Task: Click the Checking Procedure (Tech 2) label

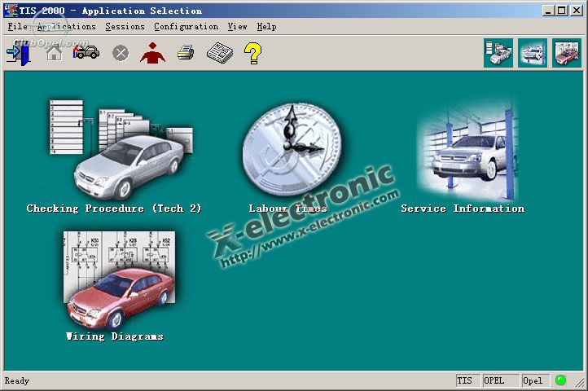Action: [x=114, y=209]
